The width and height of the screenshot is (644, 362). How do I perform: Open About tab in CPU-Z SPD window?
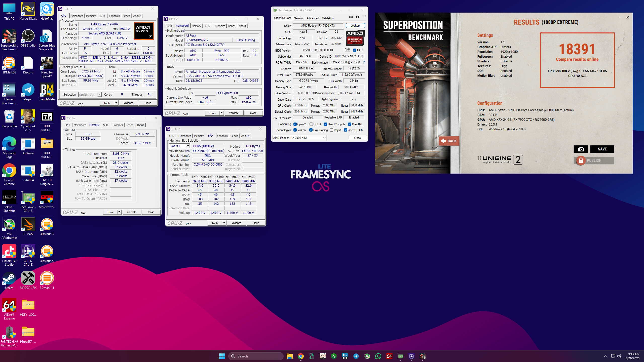tap(245, 136)
